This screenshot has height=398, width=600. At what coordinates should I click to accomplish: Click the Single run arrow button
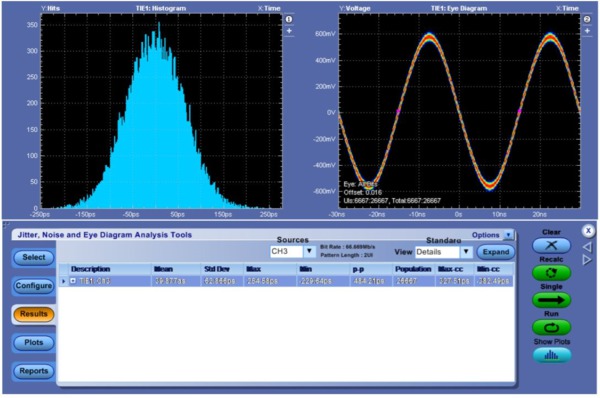[551, 300]
